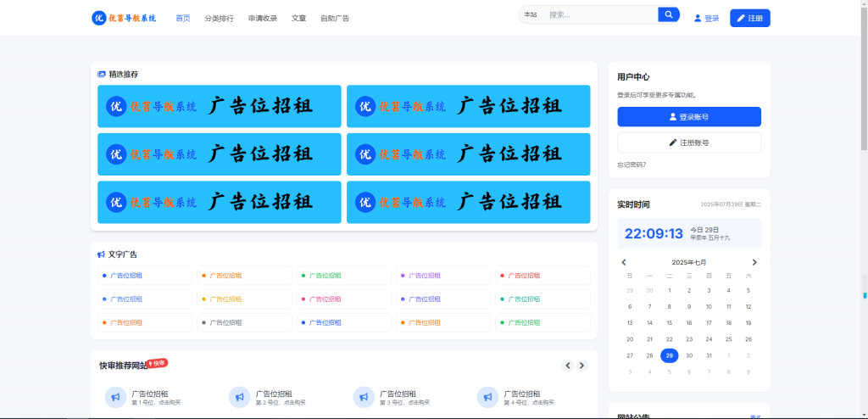Select date 30 in July calendar
Screen dimensions: 868x419
pos(689,356)
